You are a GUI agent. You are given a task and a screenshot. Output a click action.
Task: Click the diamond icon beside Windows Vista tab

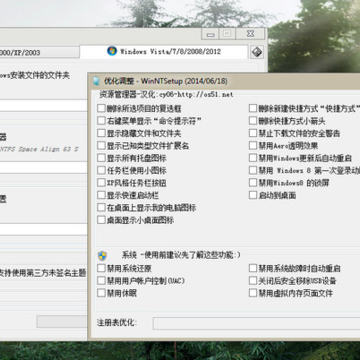click(257, 52)
